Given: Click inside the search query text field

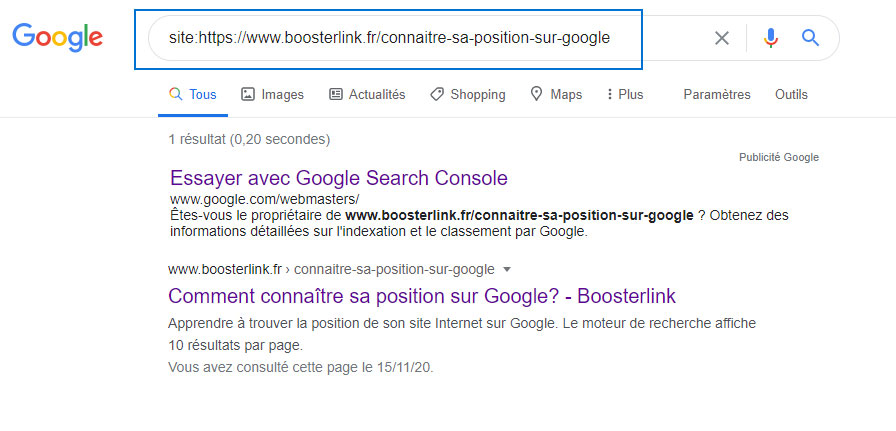Looking at the screenshot, I should pos(420,38).
